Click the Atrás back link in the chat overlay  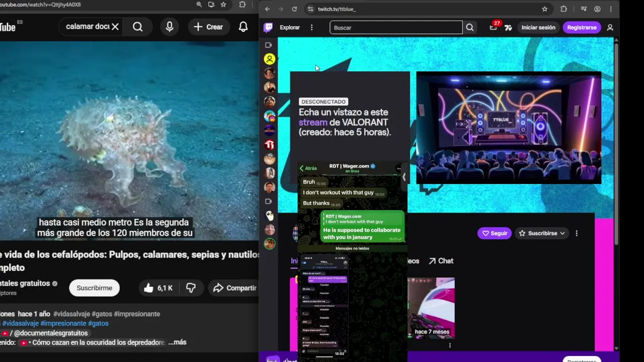308,168
